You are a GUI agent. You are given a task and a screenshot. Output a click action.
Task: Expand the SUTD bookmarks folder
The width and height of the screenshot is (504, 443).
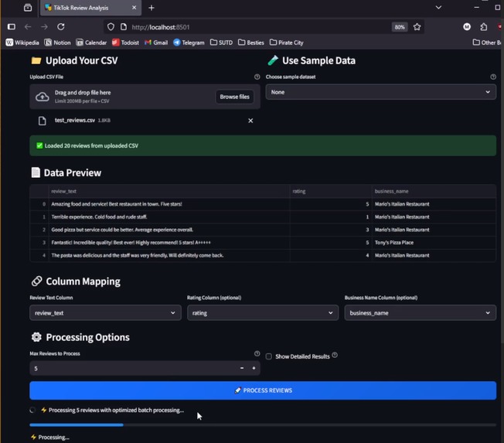[x=221, y=43]
